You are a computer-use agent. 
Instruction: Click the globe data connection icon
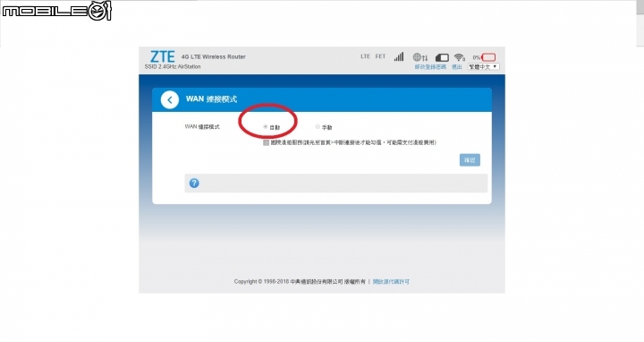420,57
